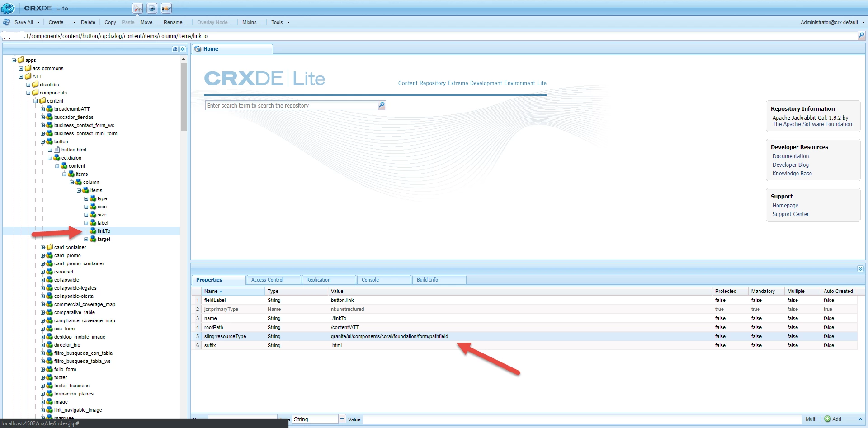The height and width of the screenshot is (428, 868).
Task: Click the repository search input field
Action: coord(292,105)
